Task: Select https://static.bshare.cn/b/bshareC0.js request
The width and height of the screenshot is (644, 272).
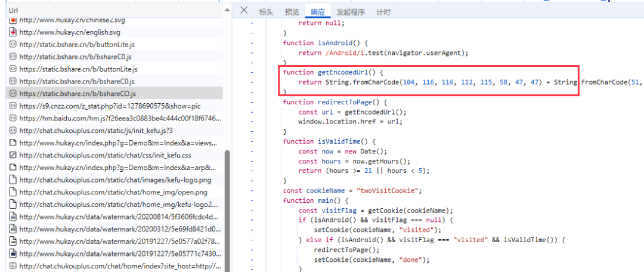Action: pyautogui.click(x=114, y=81)
